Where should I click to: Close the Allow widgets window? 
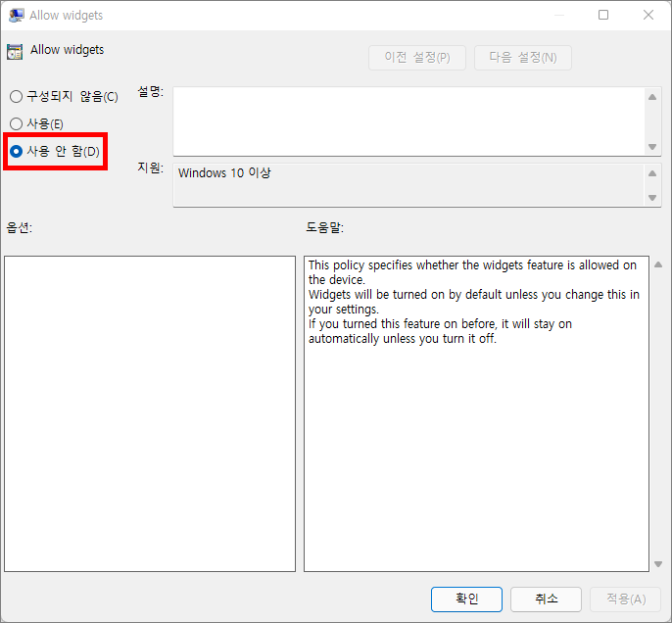click(648, 15)
